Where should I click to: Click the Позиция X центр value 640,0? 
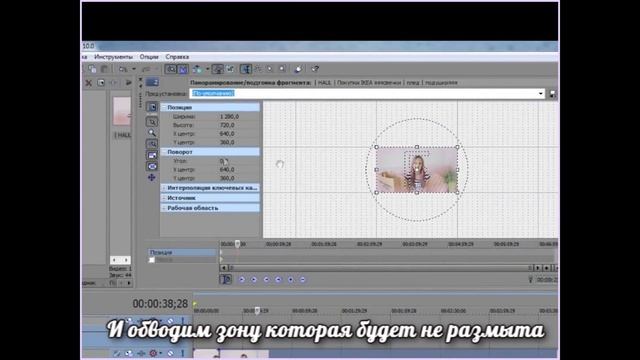(x=227, y=134)
